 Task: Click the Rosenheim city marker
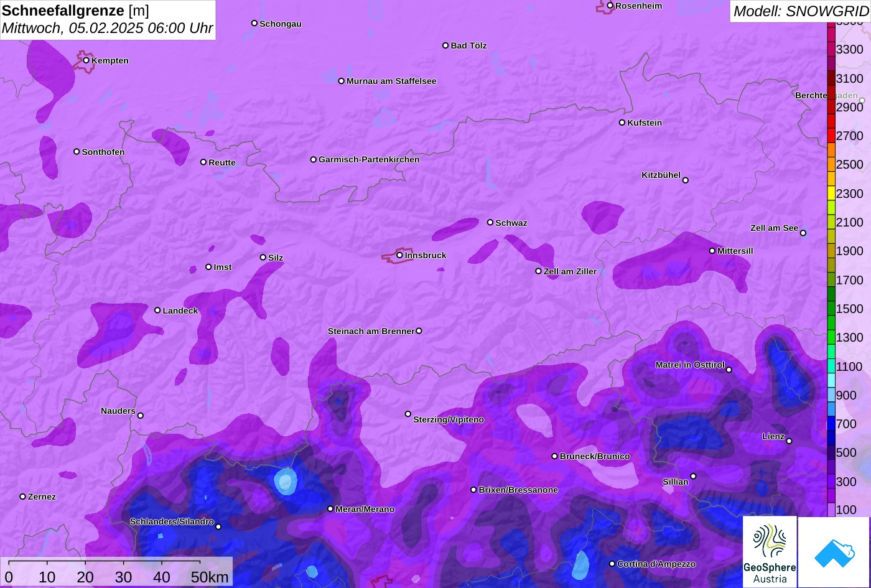[x=610, y=6]
